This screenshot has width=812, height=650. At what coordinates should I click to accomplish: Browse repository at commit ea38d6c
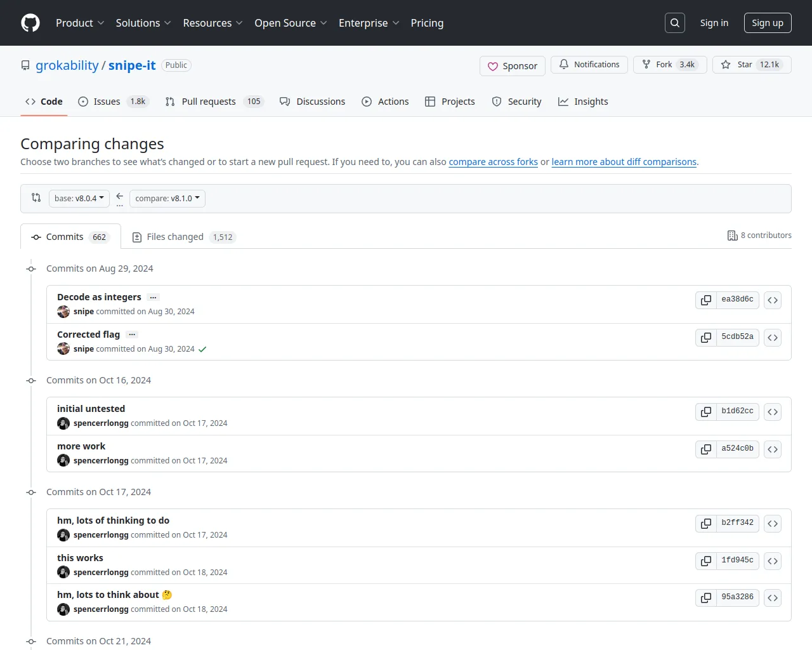[773, 300]
